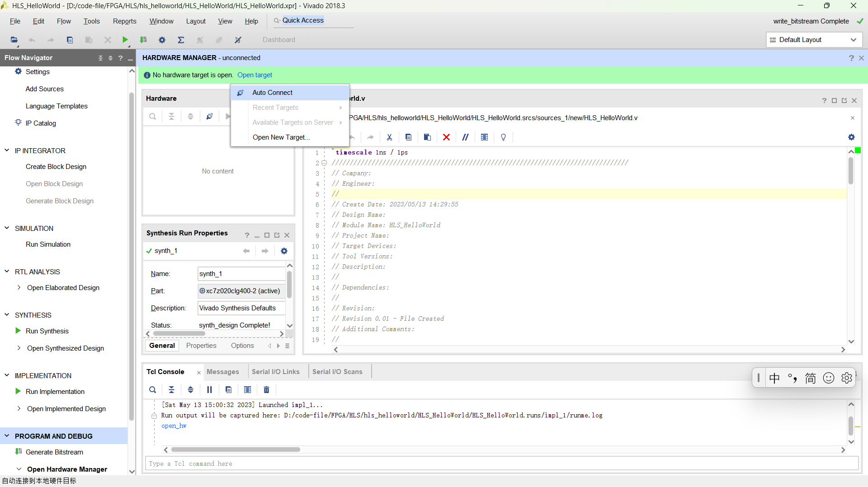868x487 pixels.
Task: Open the Reports menu
Action: pyautogui.click(x=124, y=21)
